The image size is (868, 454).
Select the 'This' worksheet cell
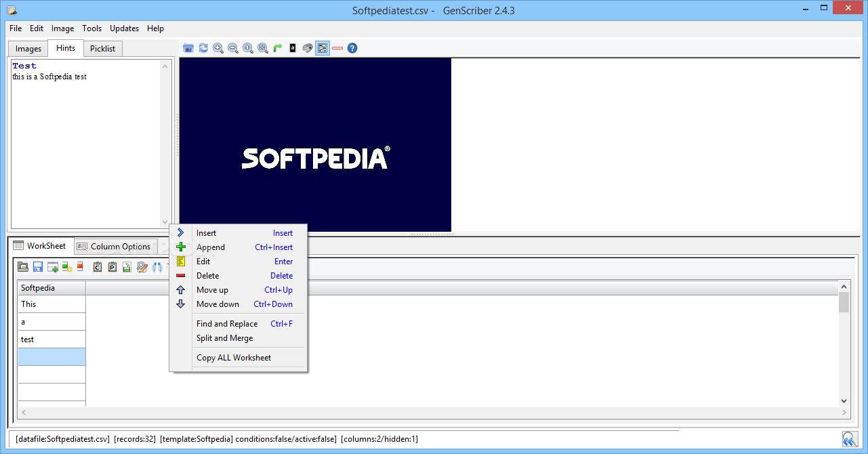[x=51, y=304]
